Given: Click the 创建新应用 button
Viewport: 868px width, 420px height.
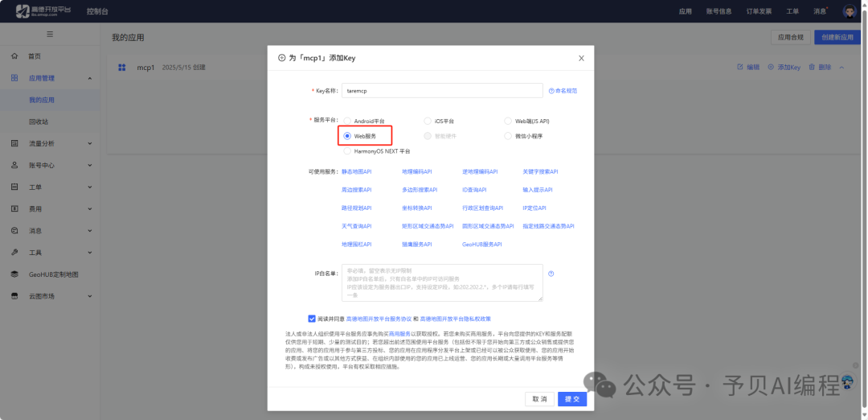Looking at the screenshot, I should point(837,37).
